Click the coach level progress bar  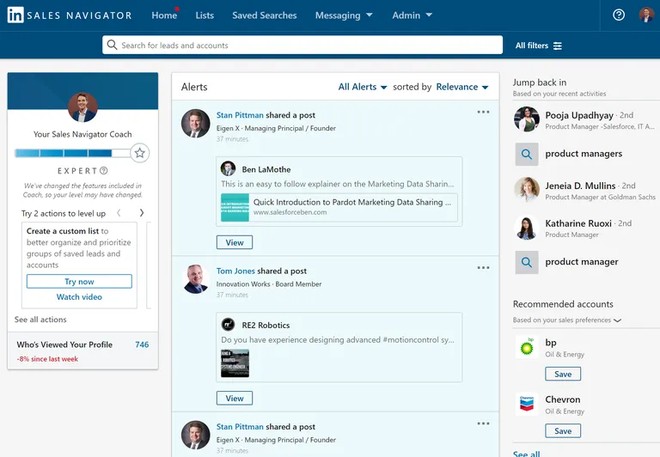point(72,153)
